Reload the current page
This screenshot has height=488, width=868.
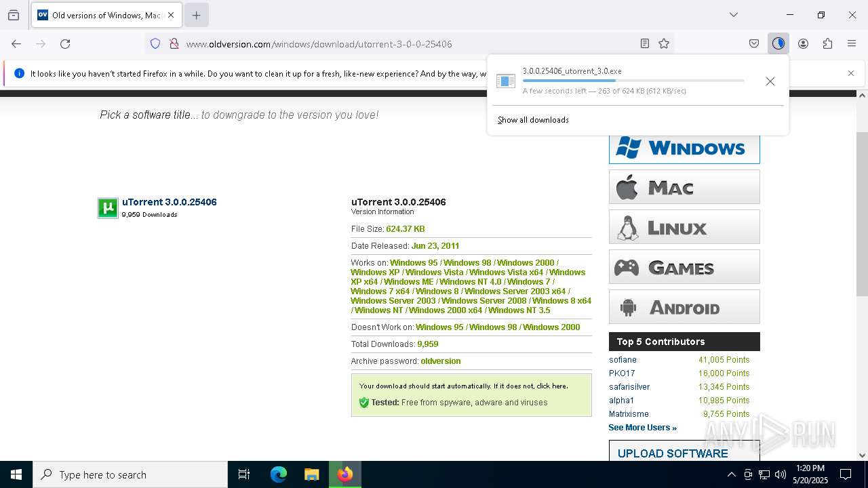[65, 43]
